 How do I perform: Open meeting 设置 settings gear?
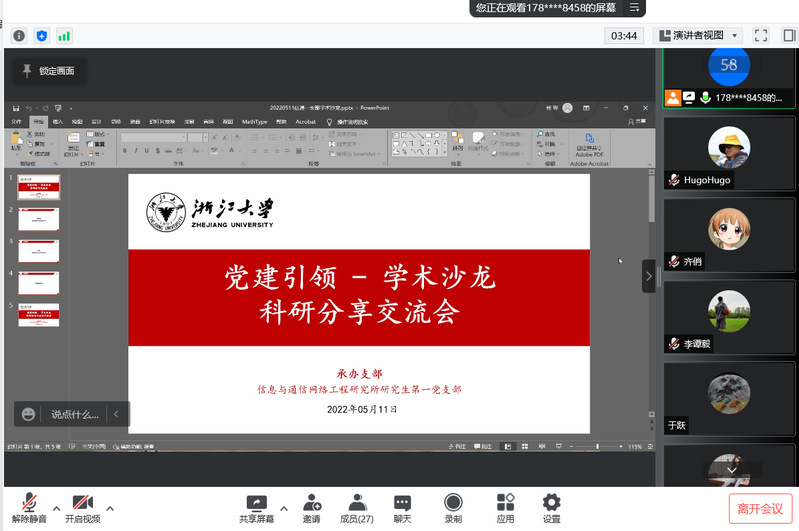pyautogui.click(x=551, y=508)
